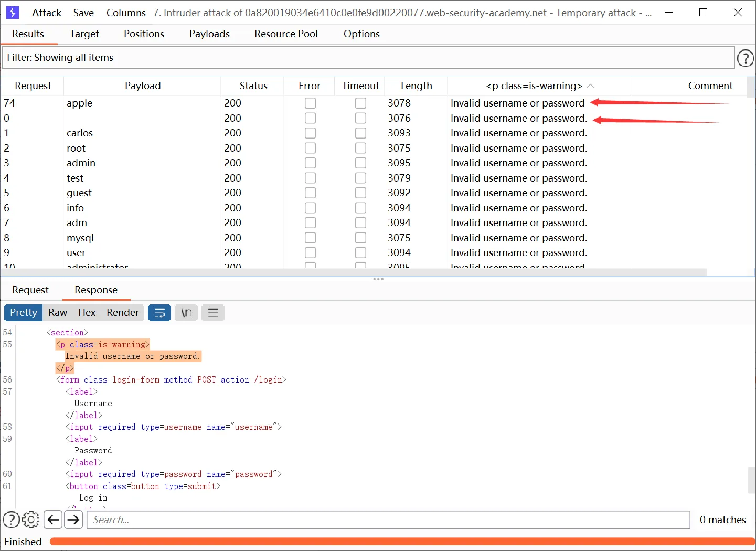
Task: Toggle Error checkbox for carlos row
Action: pyautogui.click(x=310, y=133)
